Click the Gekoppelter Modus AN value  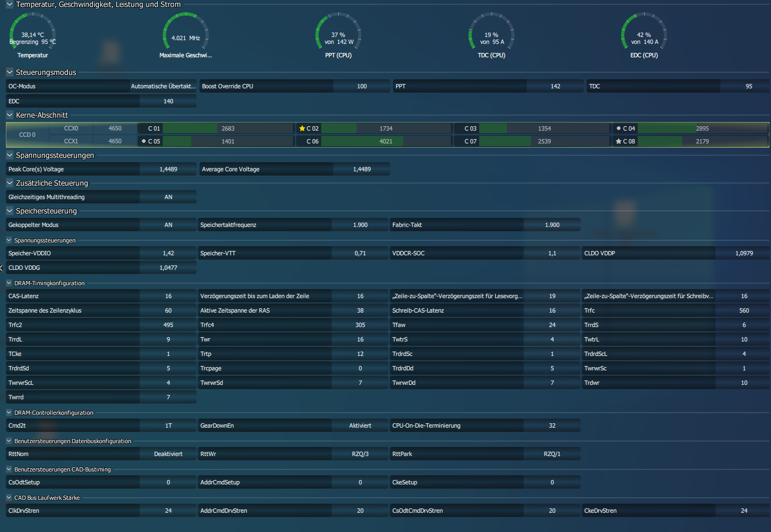168,225
